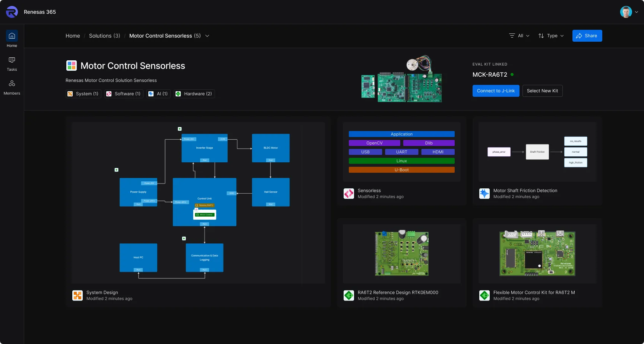The height and width of the screenshot is (344, 644).
Task: Click the System Design card icon
Action: coord(78,296)
